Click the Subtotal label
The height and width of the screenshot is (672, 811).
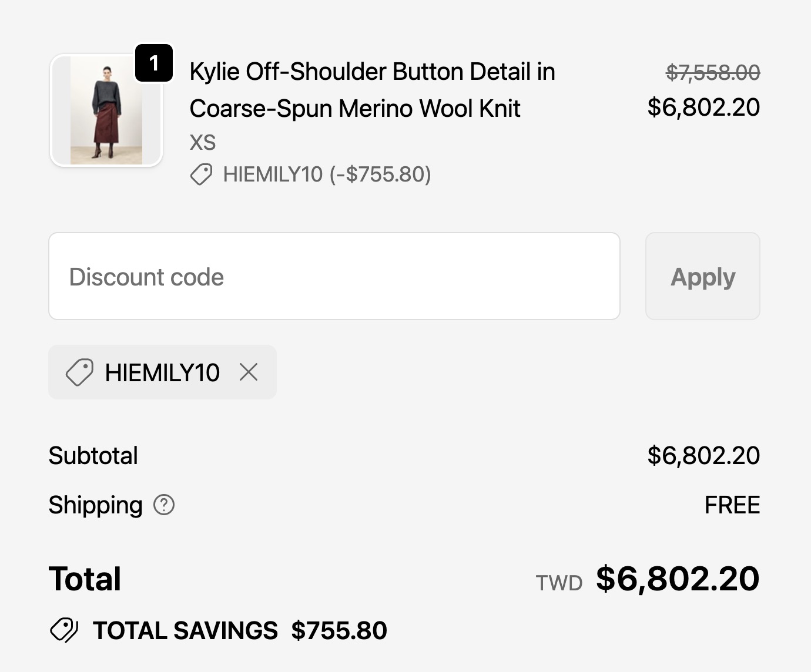[93, 456]
